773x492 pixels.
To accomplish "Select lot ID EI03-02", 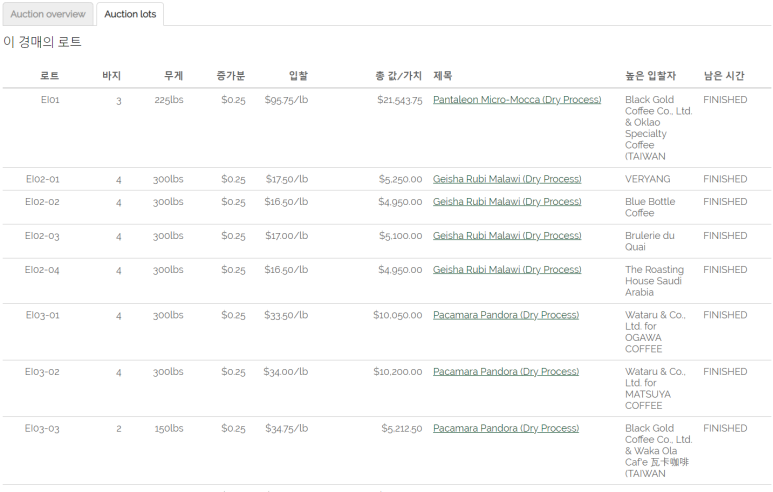I will (42, 372).
